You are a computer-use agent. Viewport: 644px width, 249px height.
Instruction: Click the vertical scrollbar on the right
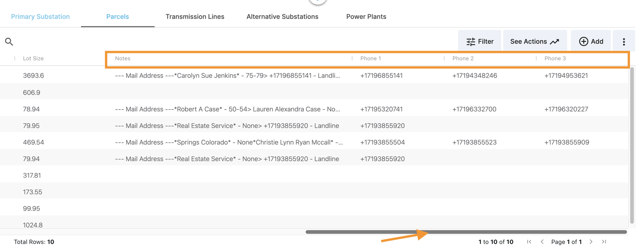632,147
